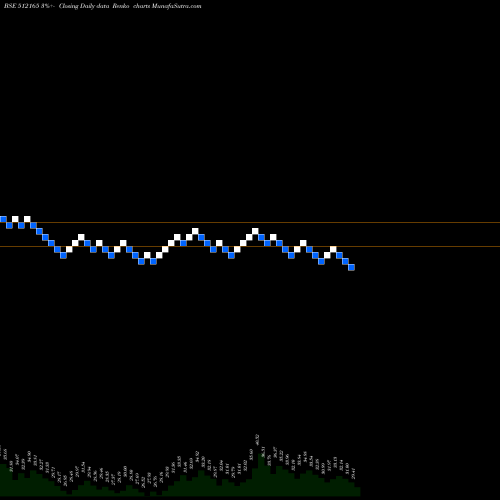Select the rightmost lowest blue Renko brick
The height and width of the screenshot is (500, 500).
pyautogui.click(x=351, y=267)
